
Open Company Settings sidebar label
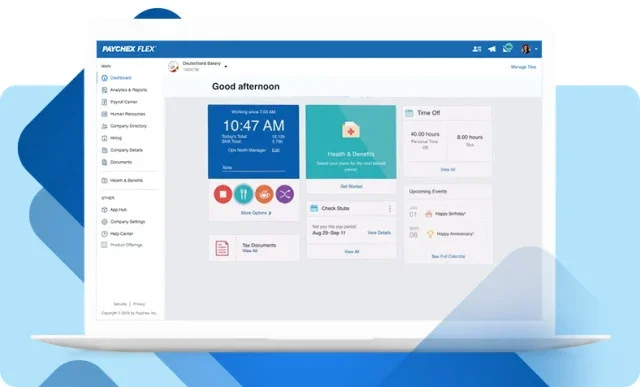pyautogui.click(x=128, y=222)
